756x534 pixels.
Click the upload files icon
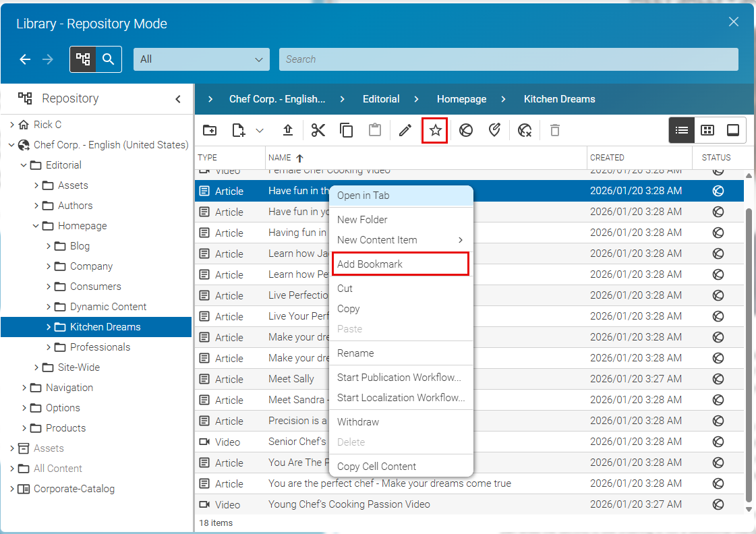287,130
